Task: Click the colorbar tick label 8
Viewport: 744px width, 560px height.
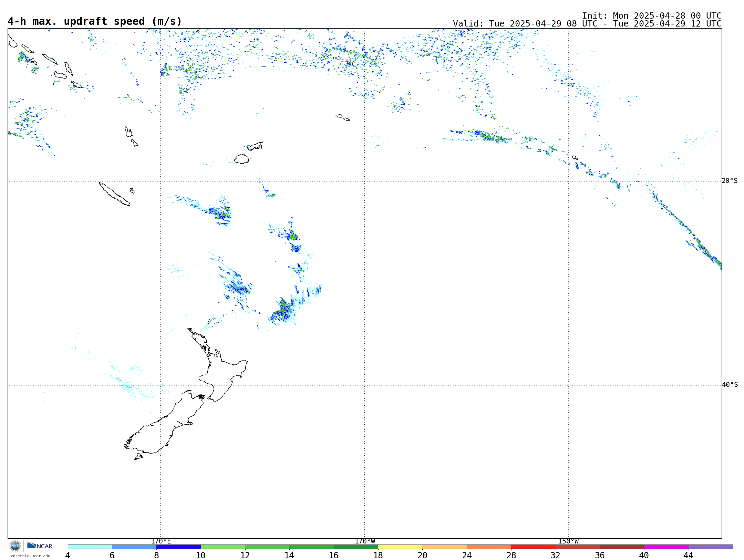Action: [156, 555]
